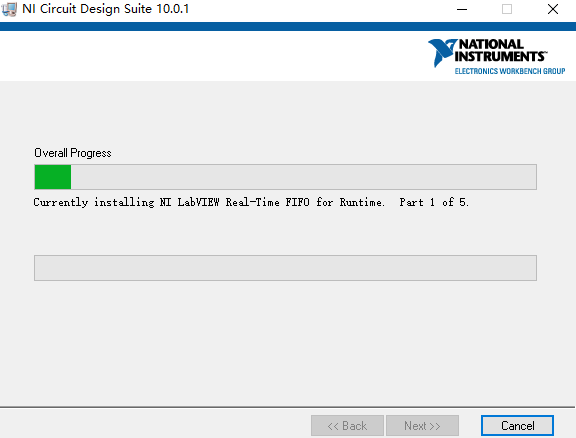Cancel the installation
Viewport: 576px width, 438px height.
coord(517,426)
